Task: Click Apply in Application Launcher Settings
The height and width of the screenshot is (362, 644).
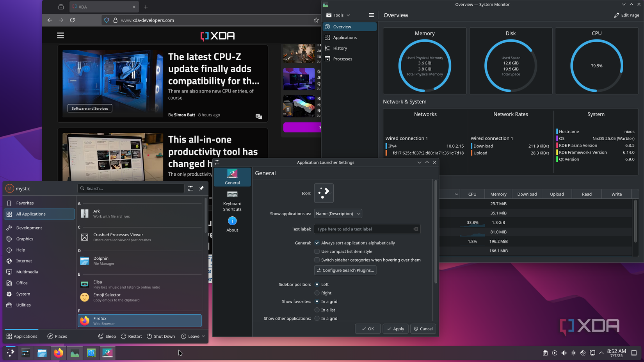Action: pyautogui.click(x=395, y=328)
